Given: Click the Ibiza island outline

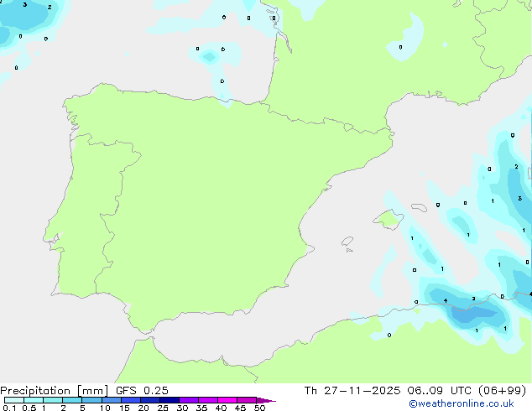Looking at the screenshot, I should [347, 242].
